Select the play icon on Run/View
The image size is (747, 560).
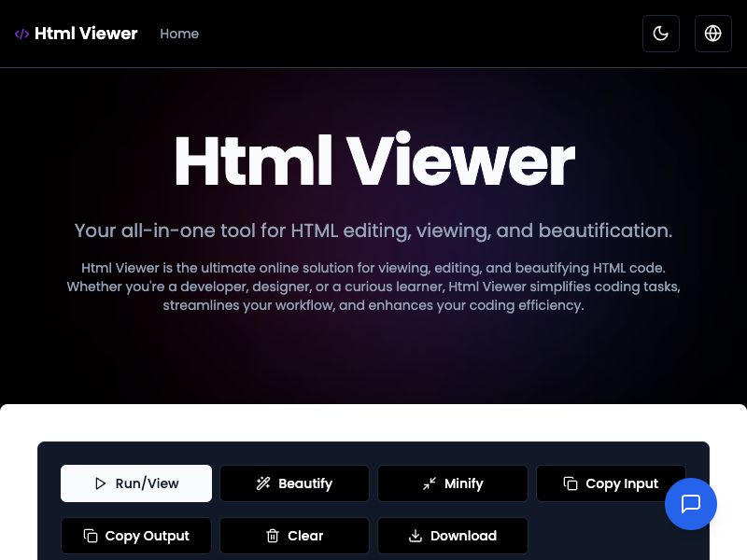click(x=100, y=483)
